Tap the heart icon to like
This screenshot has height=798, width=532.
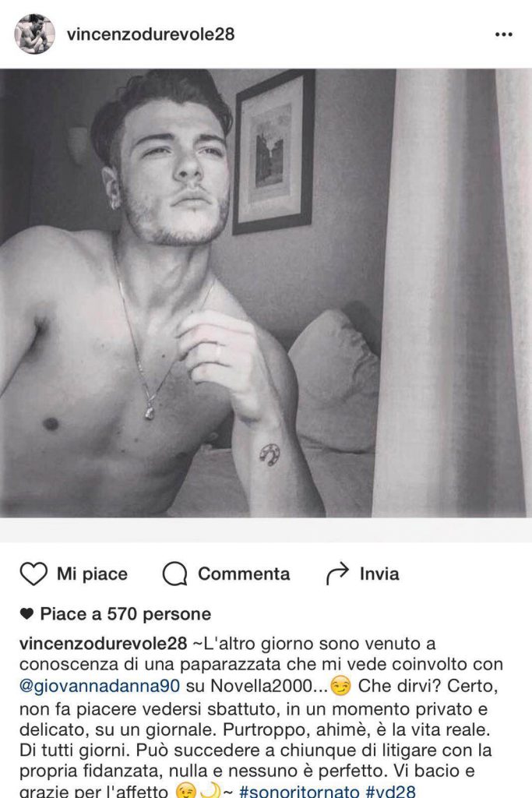[33, 574]
